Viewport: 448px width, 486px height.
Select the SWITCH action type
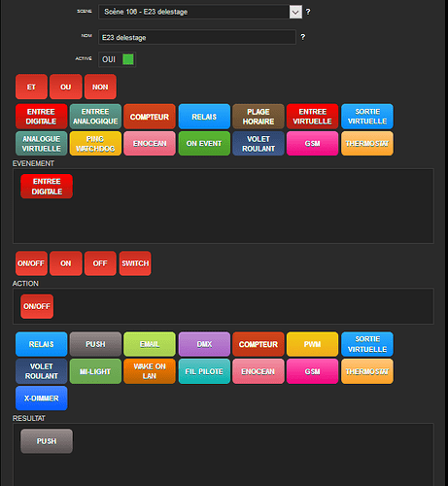pyautogui.click(x=135, y=263)
